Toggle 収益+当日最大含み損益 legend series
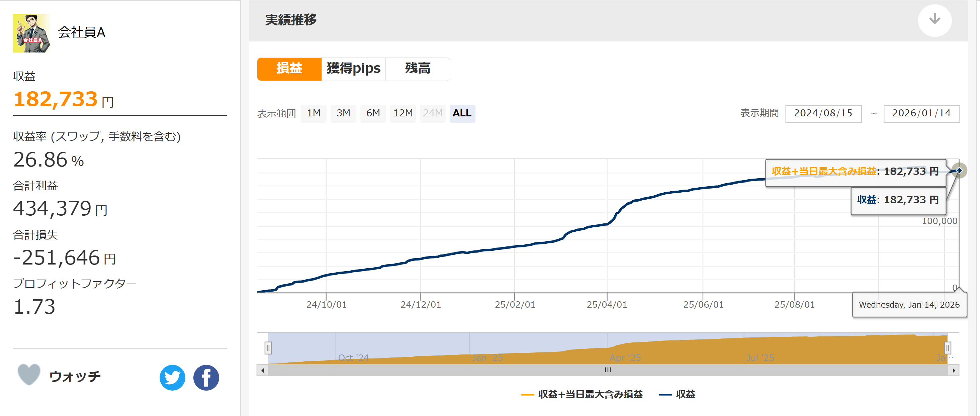 click(590, 394)
